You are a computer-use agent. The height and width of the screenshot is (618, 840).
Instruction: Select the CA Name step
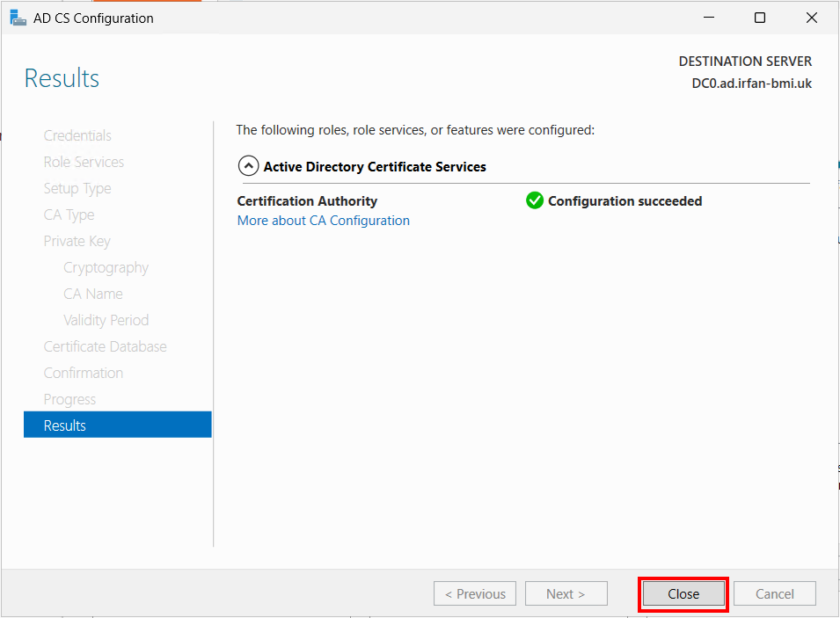click(x=92, y=294)
